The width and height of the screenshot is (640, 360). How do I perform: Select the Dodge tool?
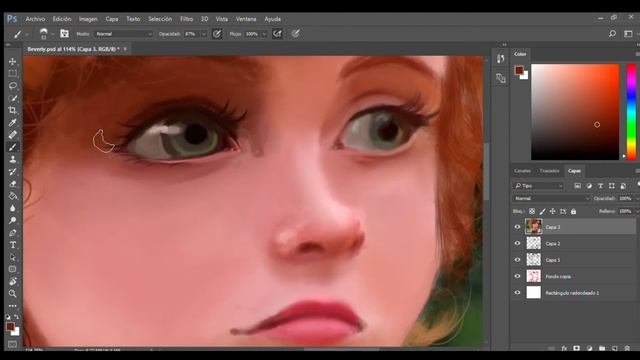coord(13,220)
